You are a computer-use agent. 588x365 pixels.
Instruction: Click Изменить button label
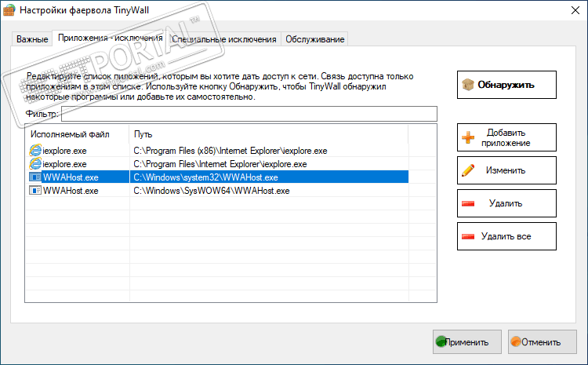click(506, 170)
